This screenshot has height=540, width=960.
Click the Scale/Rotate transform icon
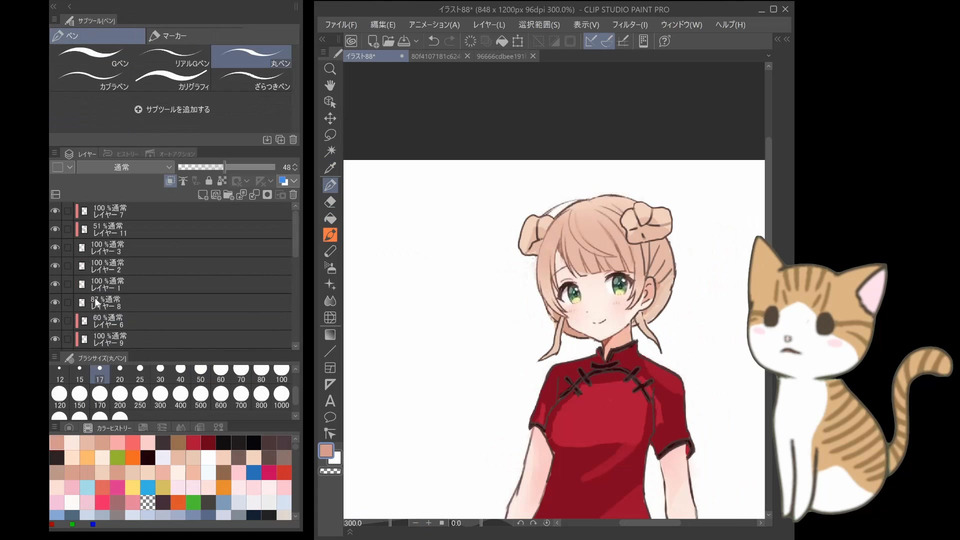[518, 41]
